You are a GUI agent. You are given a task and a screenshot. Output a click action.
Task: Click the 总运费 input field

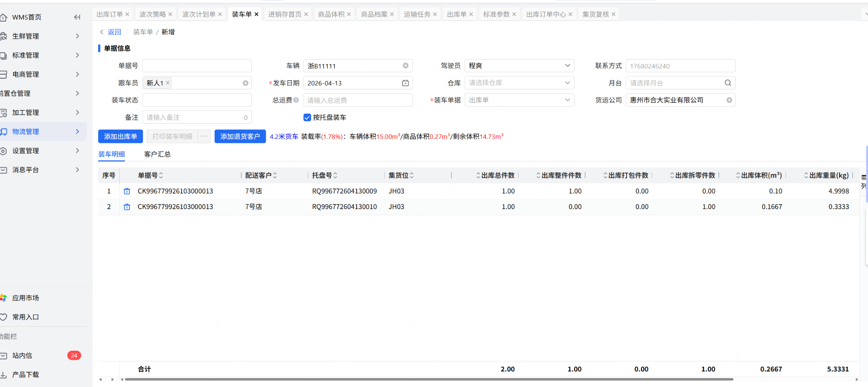click(x=358, y=100)
